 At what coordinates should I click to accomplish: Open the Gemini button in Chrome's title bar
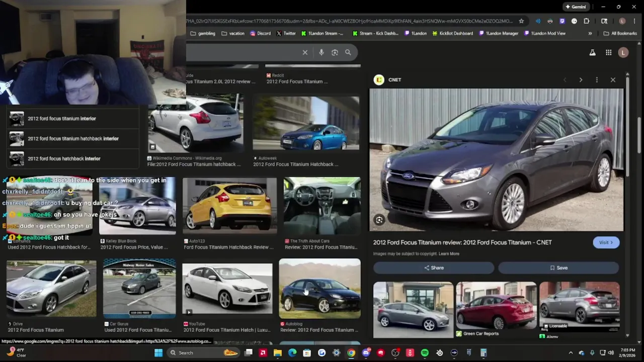[576, 7]
